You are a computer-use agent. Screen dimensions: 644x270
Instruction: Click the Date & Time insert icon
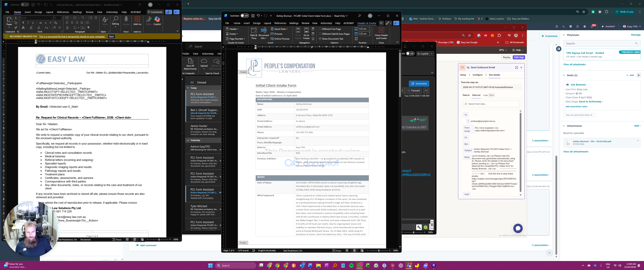click(x=253, y=31)
